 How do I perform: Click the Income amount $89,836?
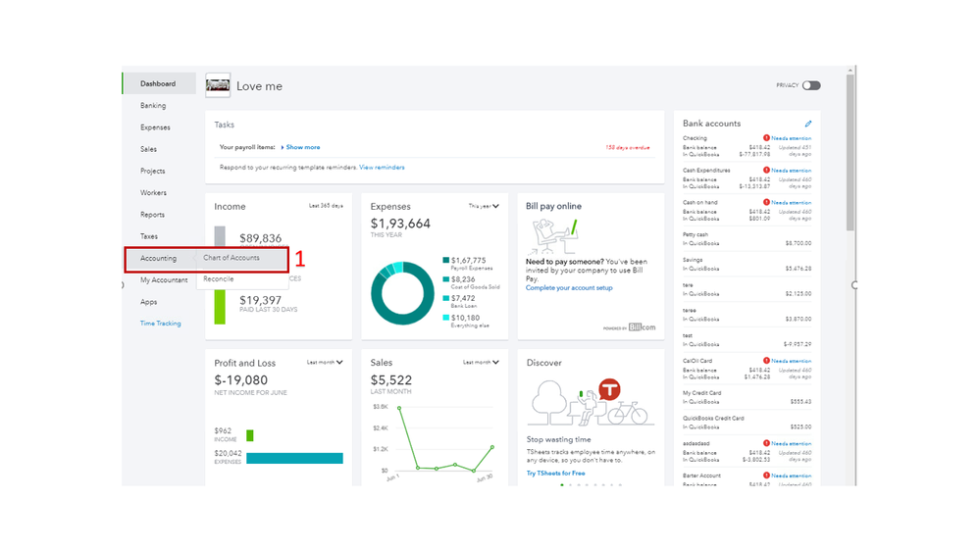click(x=261, y=238)
